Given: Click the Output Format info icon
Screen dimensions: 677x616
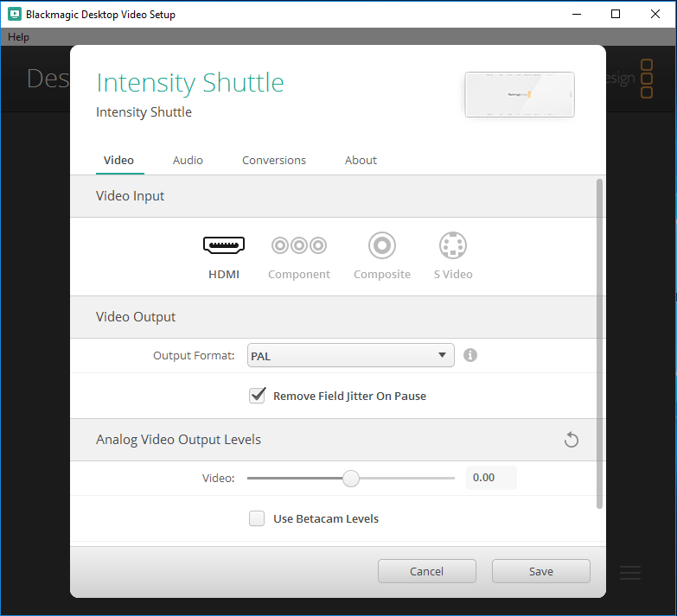Looking at the screenshot, I should point(470,355).
